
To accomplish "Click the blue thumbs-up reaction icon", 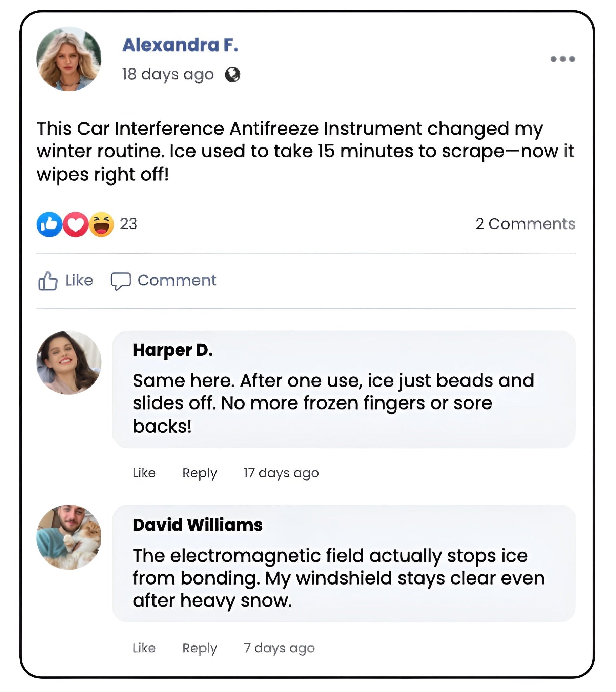I will 49,224.
